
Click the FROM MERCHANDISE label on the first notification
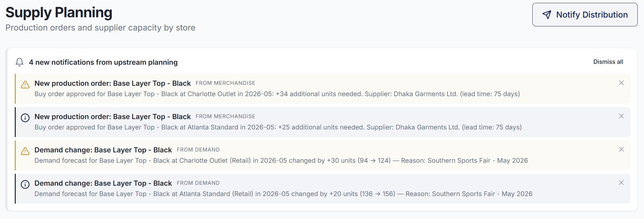[x=226, y=83]
